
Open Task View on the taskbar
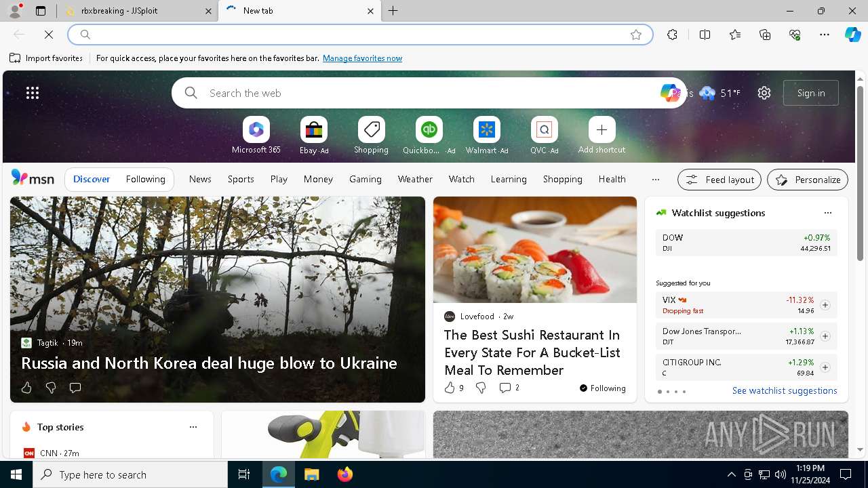point(244,474)
